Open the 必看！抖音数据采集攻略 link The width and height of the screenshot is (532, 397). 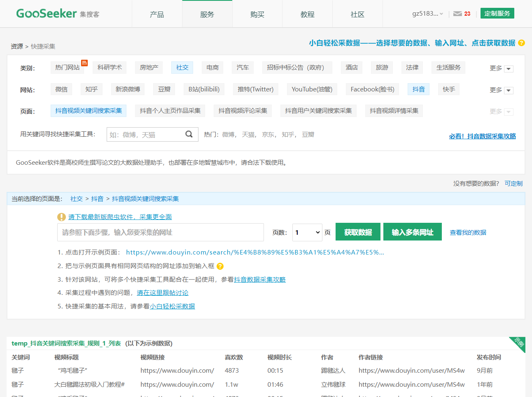click(x=482, y=136)
